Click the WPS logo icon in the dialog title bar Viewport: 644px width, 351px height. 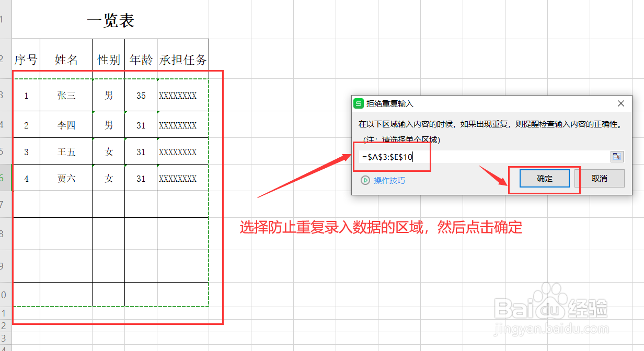click(358, 103)
